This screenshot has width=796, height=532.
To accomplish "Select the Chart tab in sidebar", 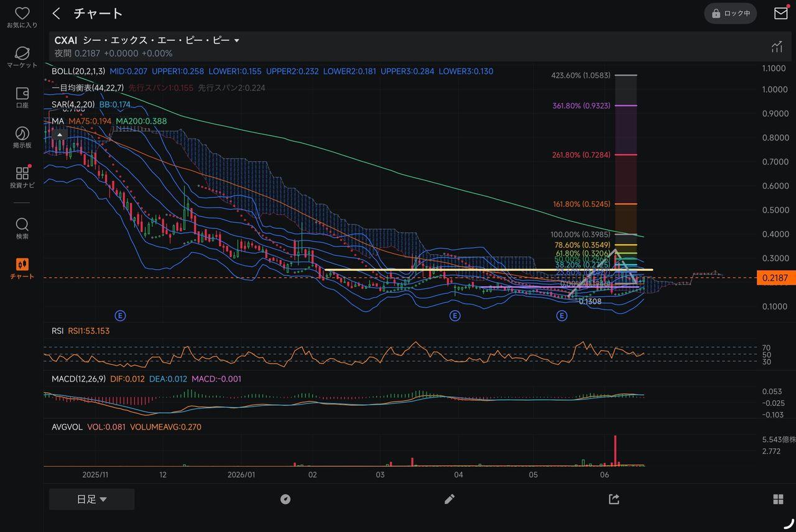I will (22, 268).
